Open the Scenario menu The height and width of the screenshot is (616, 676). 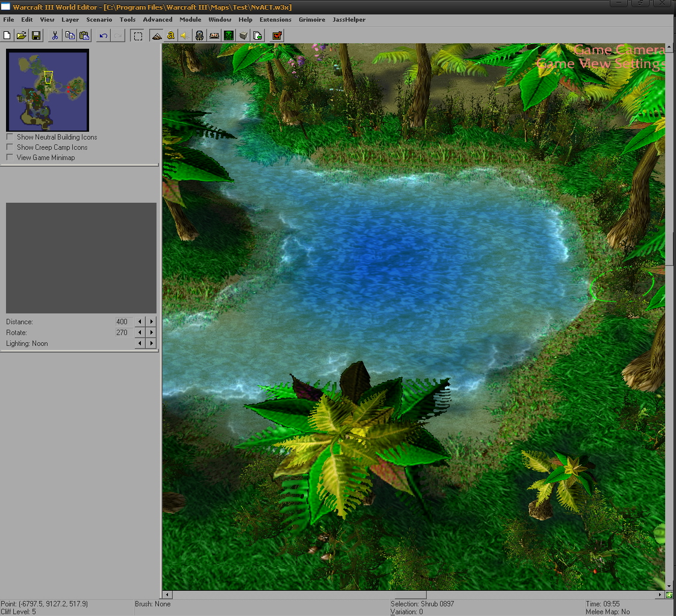point(99,19)
